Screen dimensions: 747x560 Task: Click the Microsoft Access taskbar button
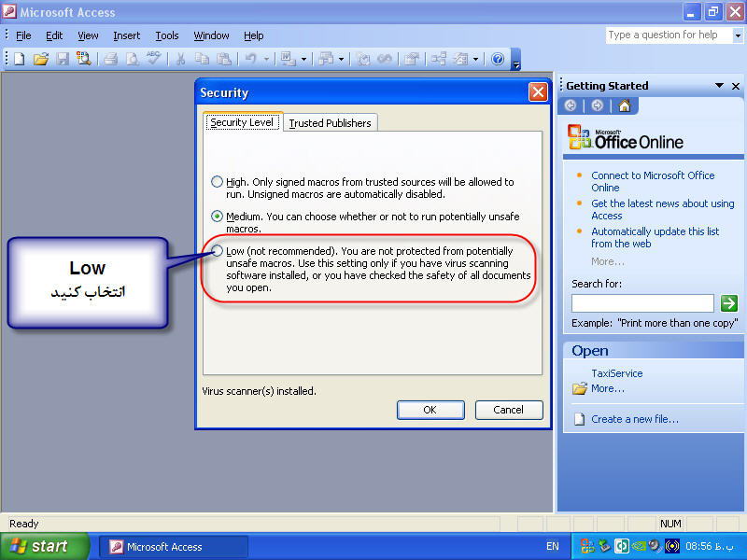[x=174, y=547]
